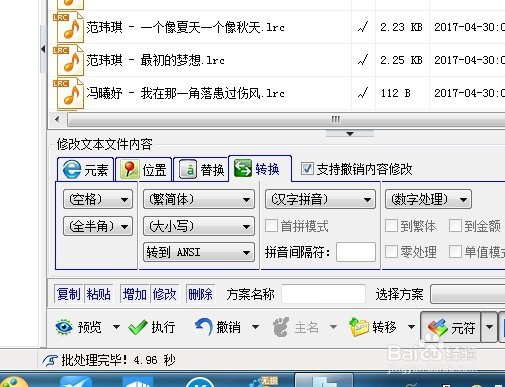Click the active highlighted taskbar window button
The width and height of the screenshot is (505, 387).
click(x=324, y=380)
